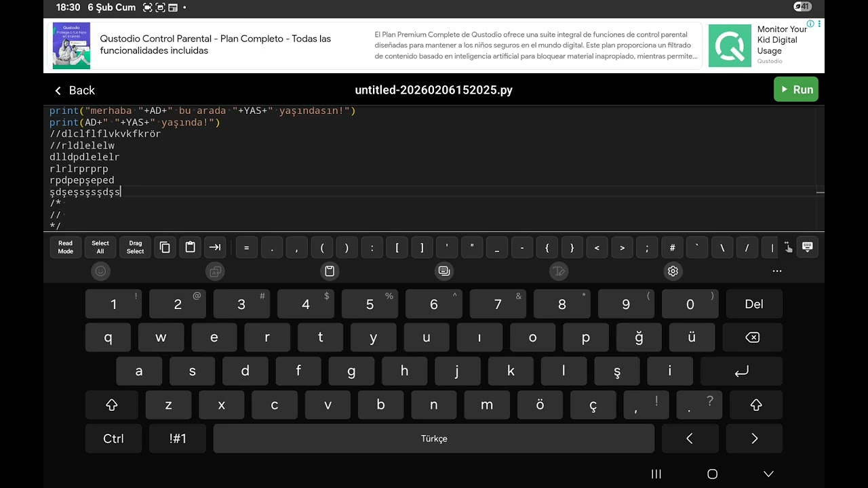Viewport: 868px width, 488px height.
Task: Tap the number 5 key
Action: 370,304
